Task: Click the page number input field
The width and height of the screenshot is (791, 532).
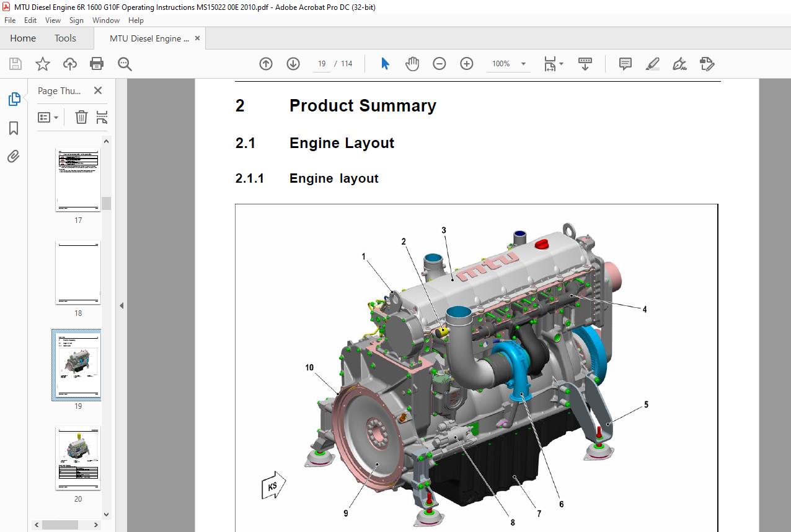Action: pos(322,64)
